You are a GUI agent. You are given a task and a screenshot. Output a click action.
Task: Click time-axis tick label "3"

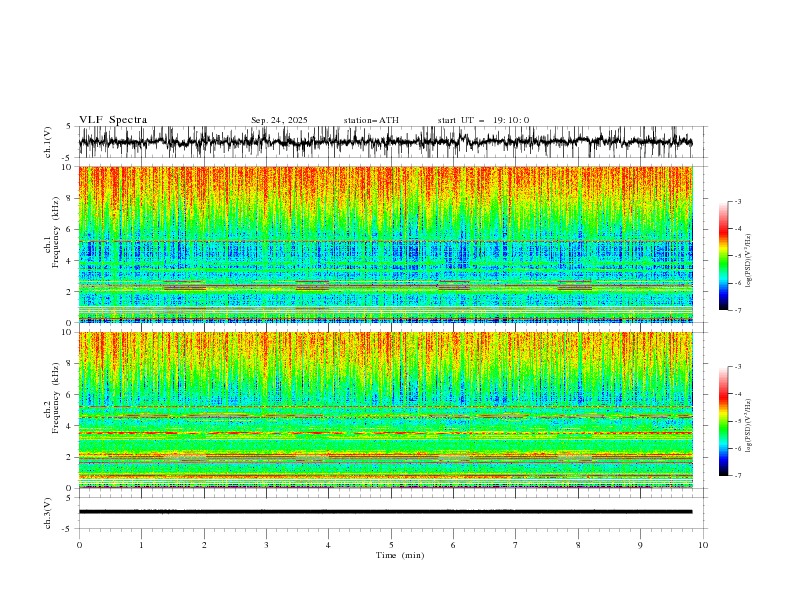(x=266, y=545)
